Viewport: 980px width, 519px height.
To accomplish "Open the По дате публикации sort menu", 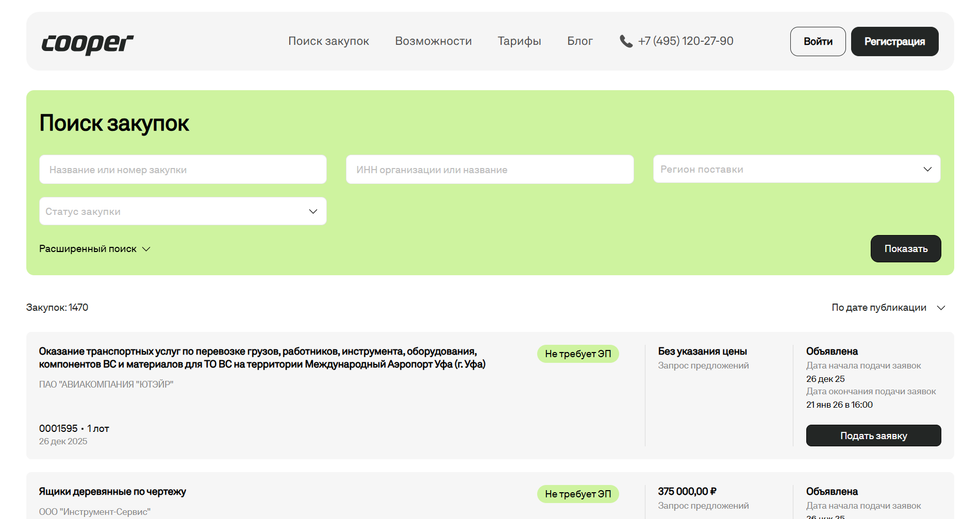I will (878, 308).
